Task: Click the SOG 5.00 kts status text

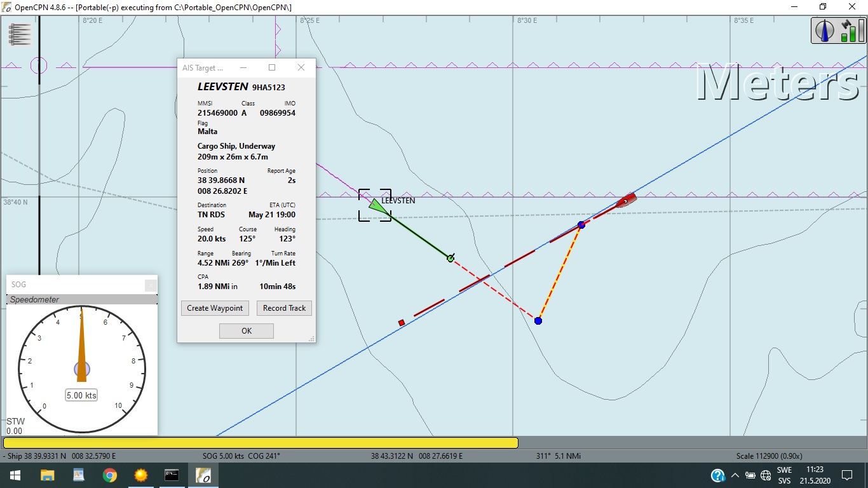Action: [x=224, y=456]
